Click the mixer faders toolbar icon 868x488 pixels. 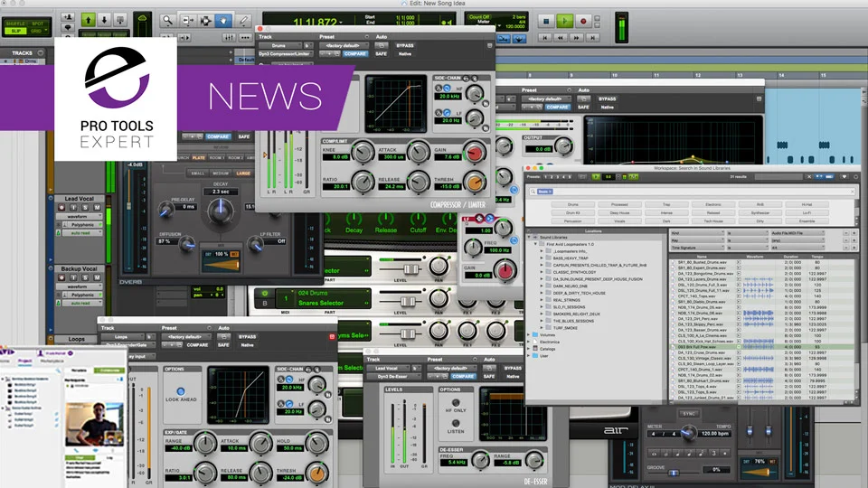click(229, 38)
